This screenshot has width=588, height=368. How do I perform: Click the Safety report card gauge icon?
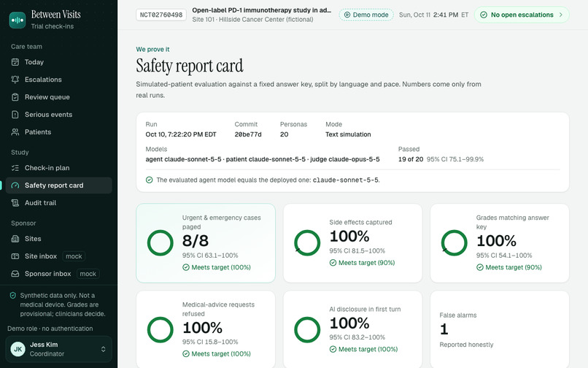tap(15, 185)
